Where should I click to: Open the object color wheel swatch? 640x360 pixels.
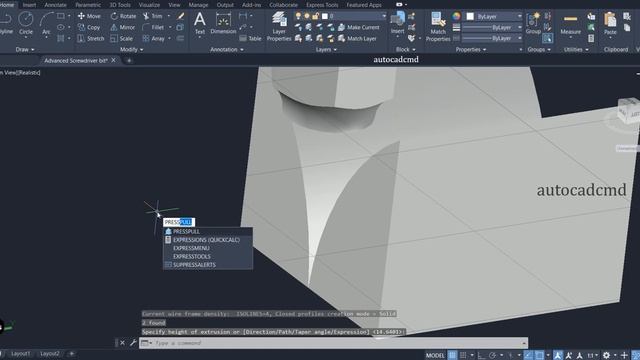pyautogui.click(x=456, y=16)
